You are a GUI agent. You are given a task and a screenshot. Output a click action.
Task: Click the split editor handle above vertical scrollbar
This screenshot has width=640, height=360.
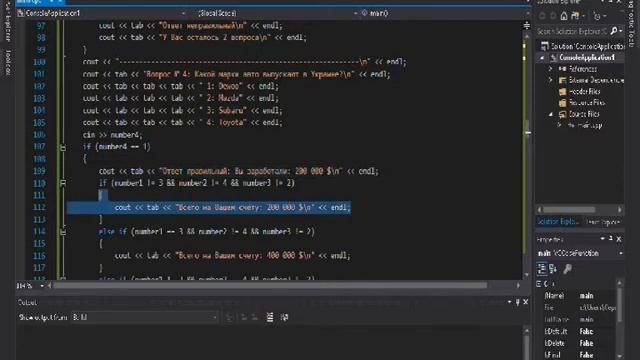click(527, 26)
